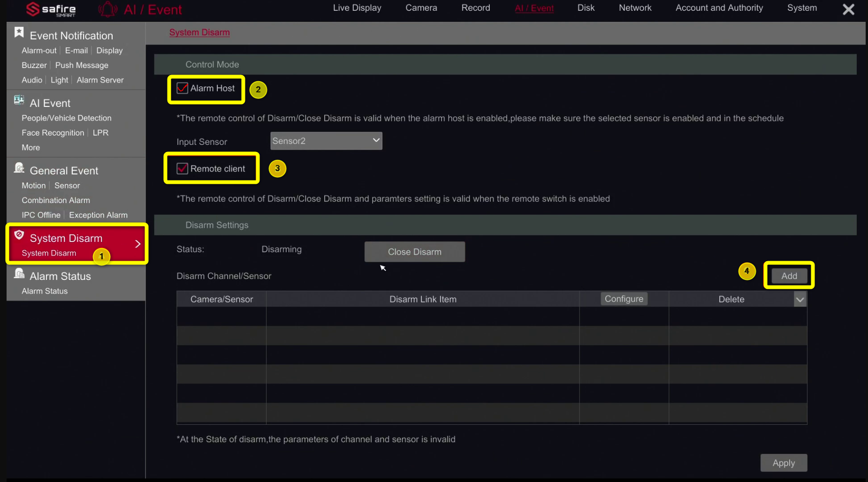Select Combination Alarm in the sidebar
Viewport: 868px width, 482px height.
[x=55, y=200]
